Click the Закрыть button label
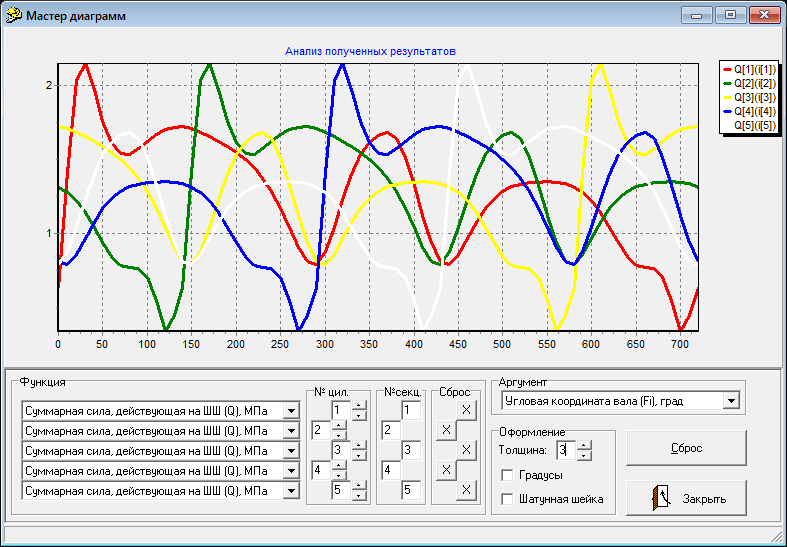 704,499
